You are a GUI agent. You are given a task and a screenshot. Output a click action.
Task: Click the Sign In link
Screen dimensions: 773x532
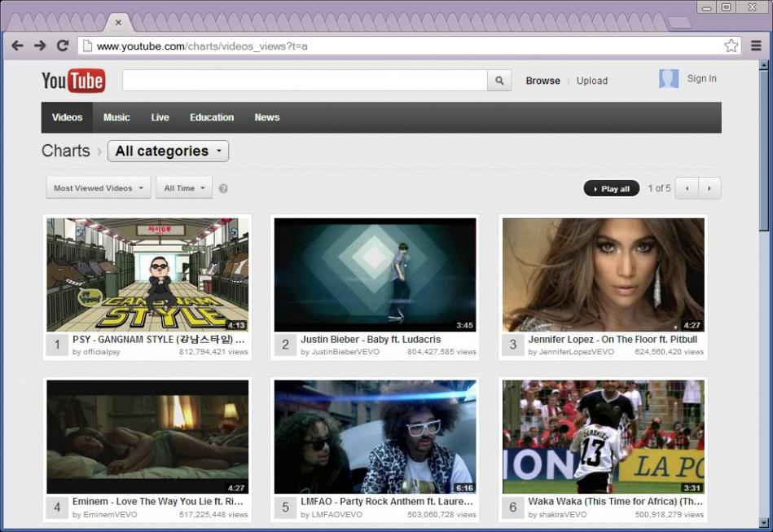tap(701, 78)
